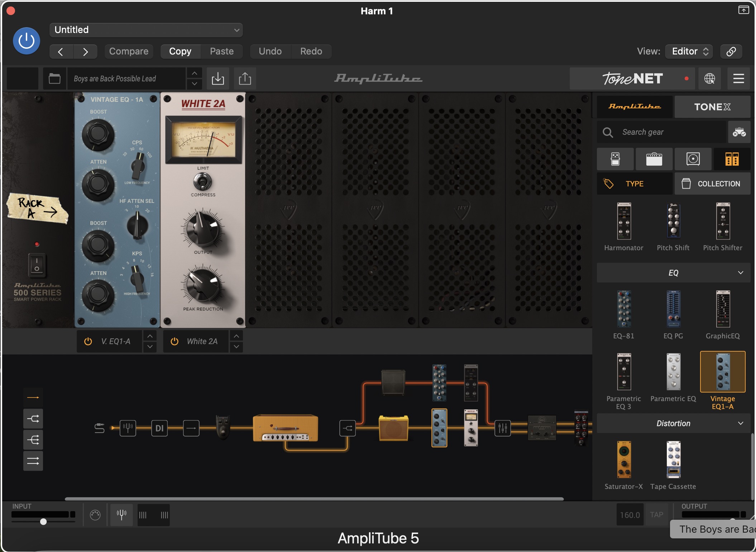Open the preset browser folder icon

click(x=54, y=78)
